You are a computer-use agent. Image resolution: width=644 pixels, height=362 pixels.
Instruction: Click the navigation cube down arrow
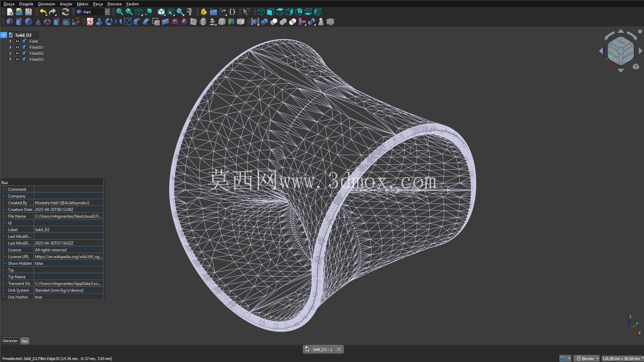[621, 71]
